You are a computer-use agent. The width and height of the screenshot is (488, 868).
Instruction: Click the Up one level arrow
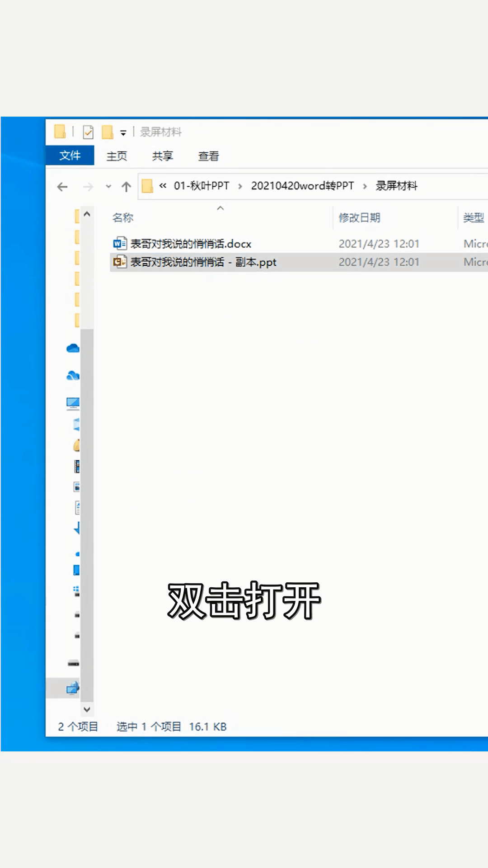tap(126, 187)
